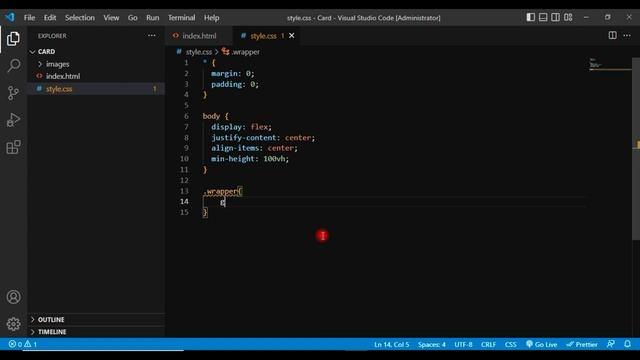Screen dimensions: 640x360
Task: Open editor More Actions ellipsis
Action: click(627, 36)
